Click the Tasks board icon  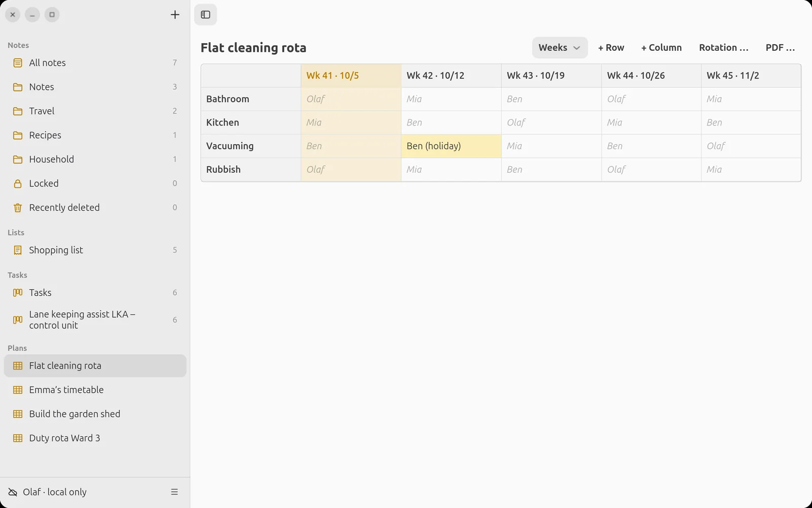(x=18, y=293)
